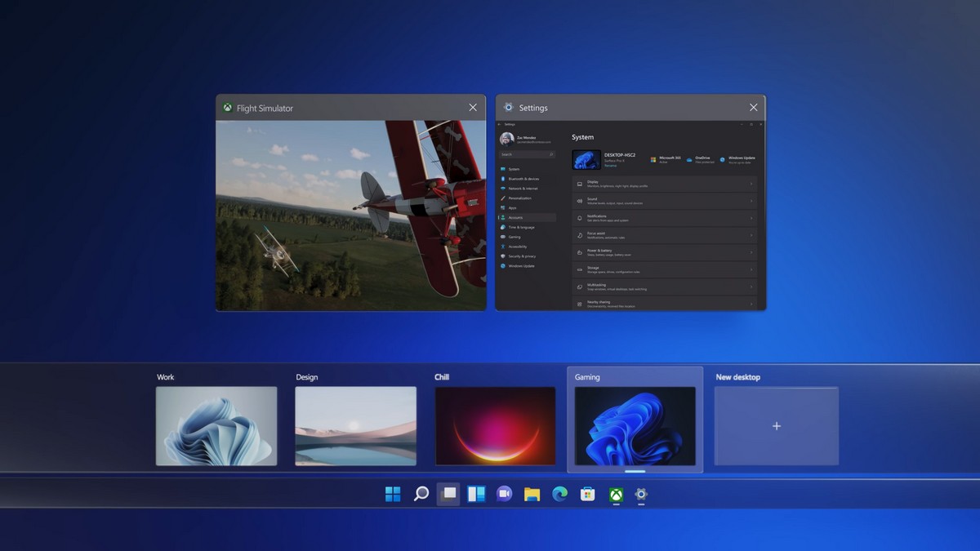Toggle the Task View taskbar button
Viewport: 980px width, 551px height.
point(448,494)
